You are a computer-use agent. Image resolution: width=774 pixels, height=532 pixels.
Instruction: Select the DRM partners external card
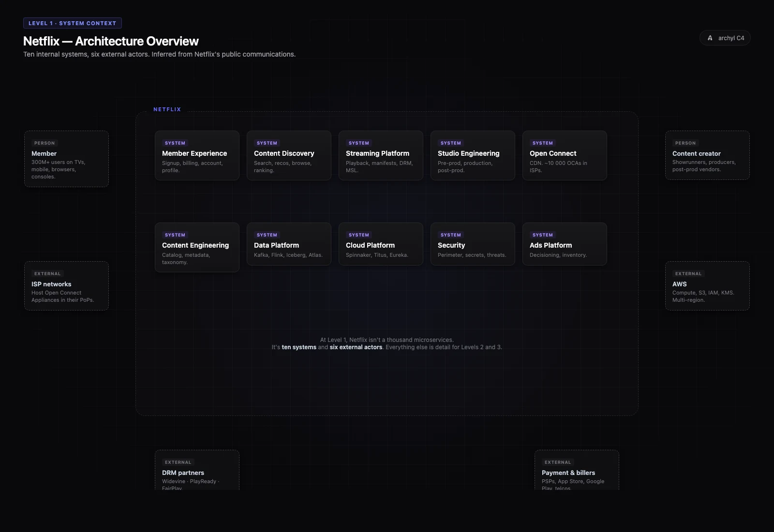[x=197, y=470]
